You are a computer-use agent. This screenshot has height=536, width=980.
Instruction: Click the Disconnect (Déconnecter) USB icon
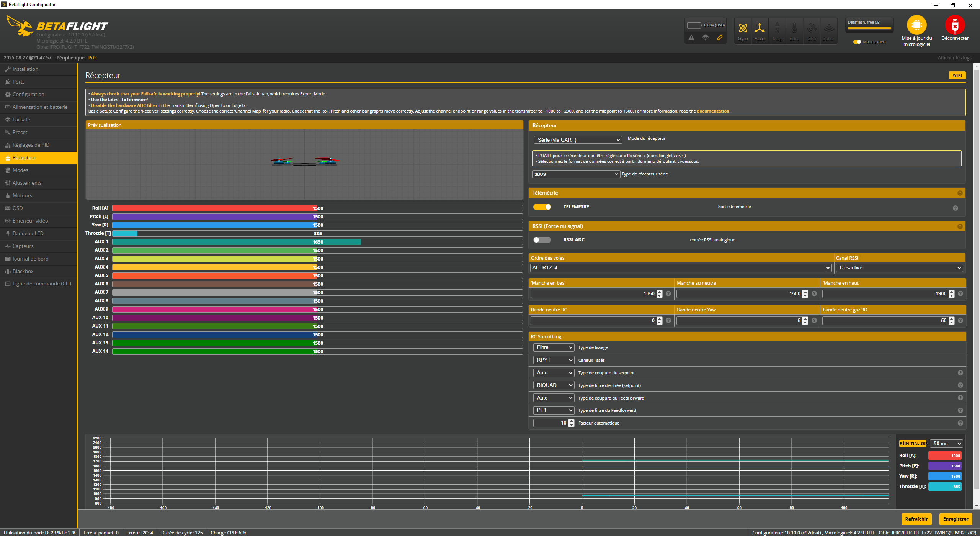955,26
